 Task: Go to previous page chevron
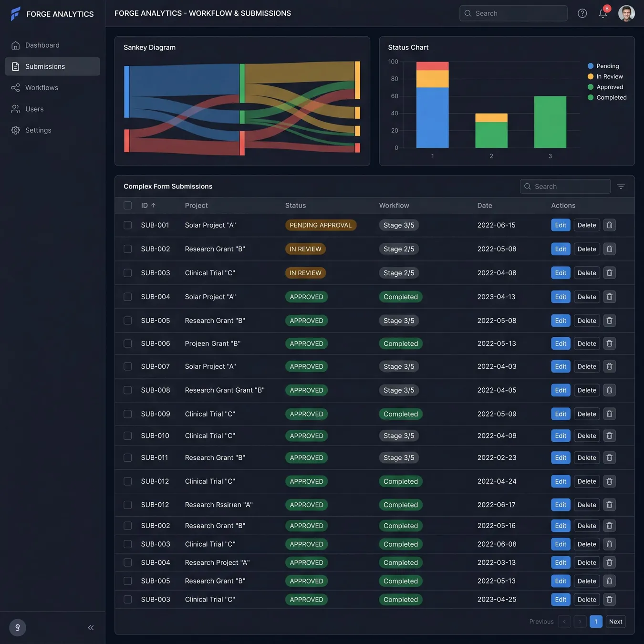pyautogui.click(x=564, y=622)
